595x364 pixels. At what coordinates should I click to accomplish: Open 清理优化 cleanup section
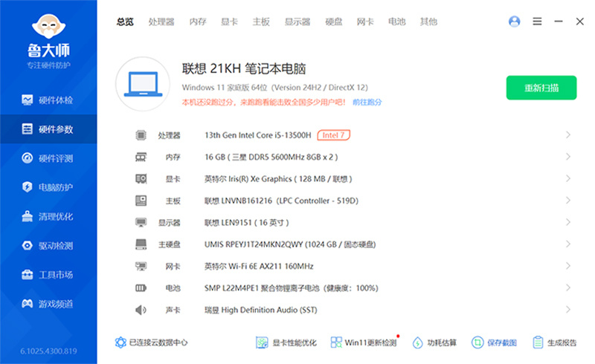pyautogui.click(x=48, y=216)
